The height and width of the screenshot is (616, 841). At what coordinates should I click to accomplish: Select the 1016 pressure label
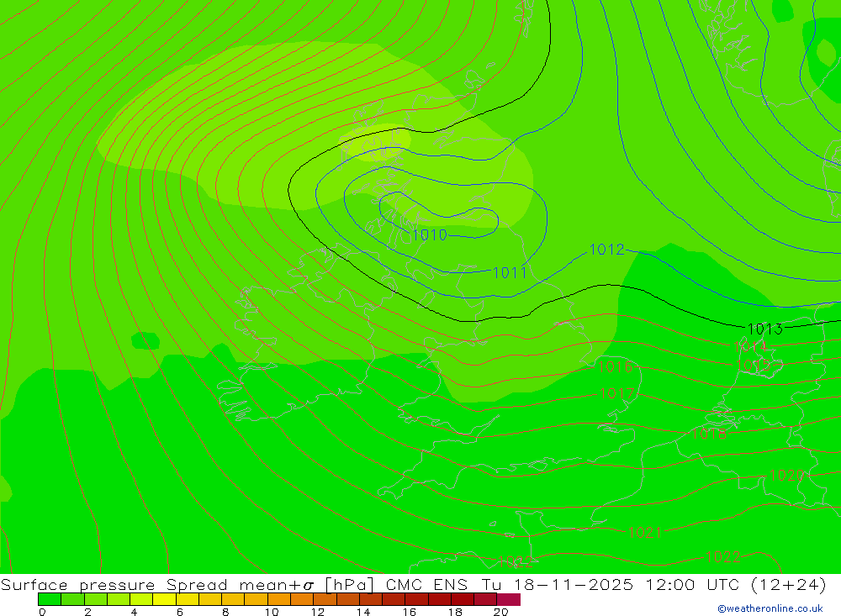pos(616,366)
